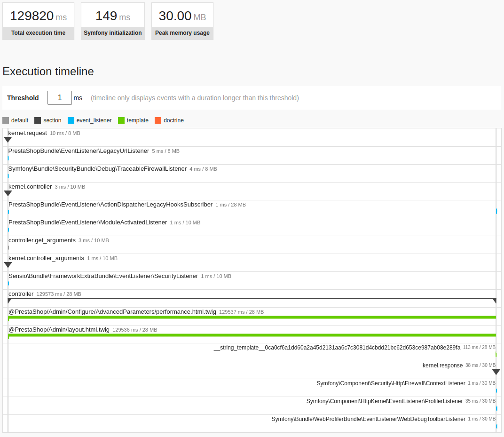
Task: Click the orange doctrine legend swatch
Action: 158,120
